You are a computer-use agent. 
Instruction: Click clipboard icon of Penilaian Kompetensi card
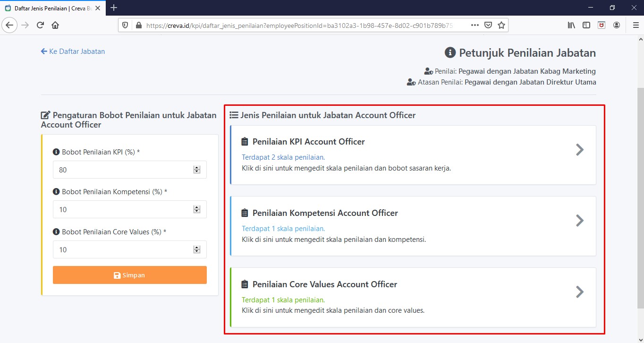point(245,213)
